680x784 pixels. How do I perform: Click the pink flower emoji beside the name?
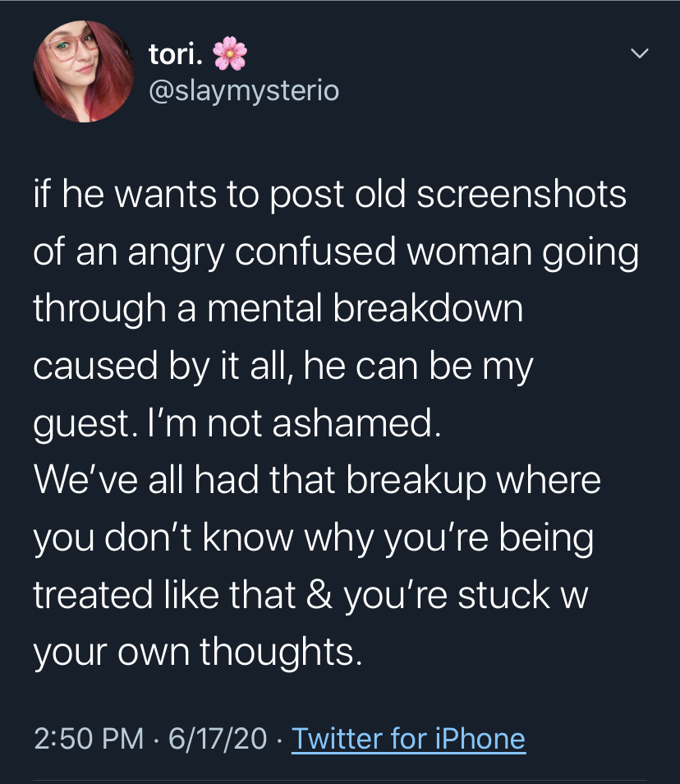coord(230,54)
